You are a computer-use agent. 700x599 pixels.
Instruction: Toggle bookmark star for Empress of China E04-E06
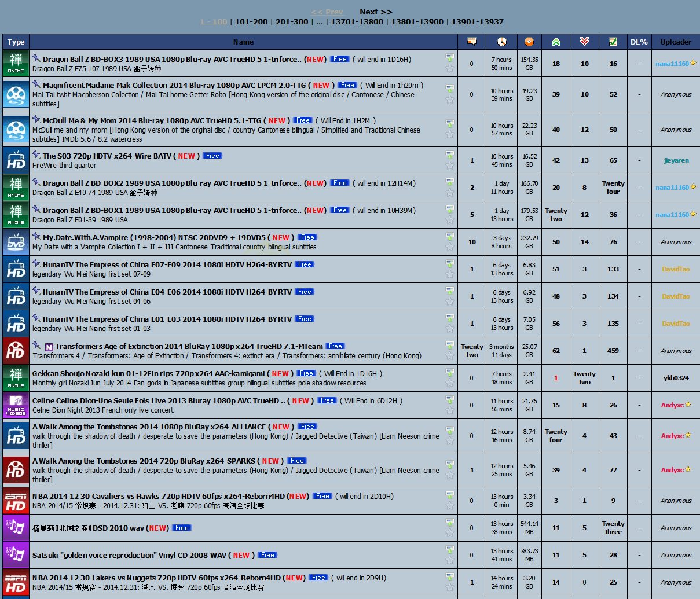(x=449, y=301)
